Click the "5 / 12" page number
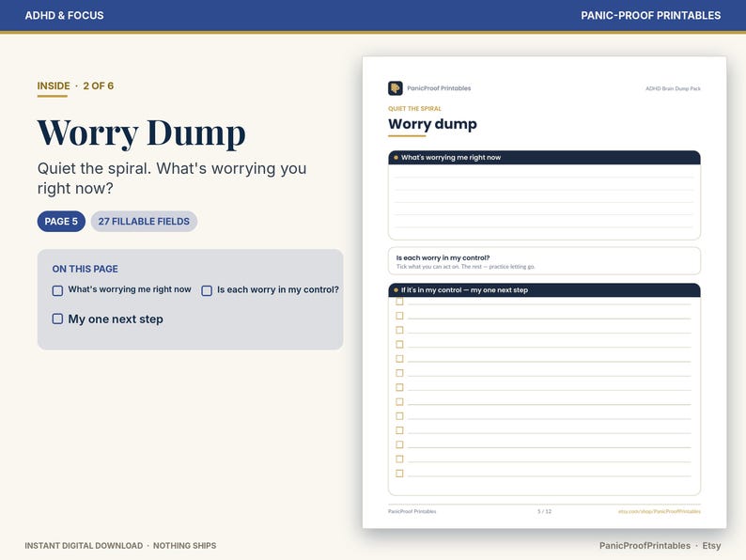 click(x=544, y=511)
